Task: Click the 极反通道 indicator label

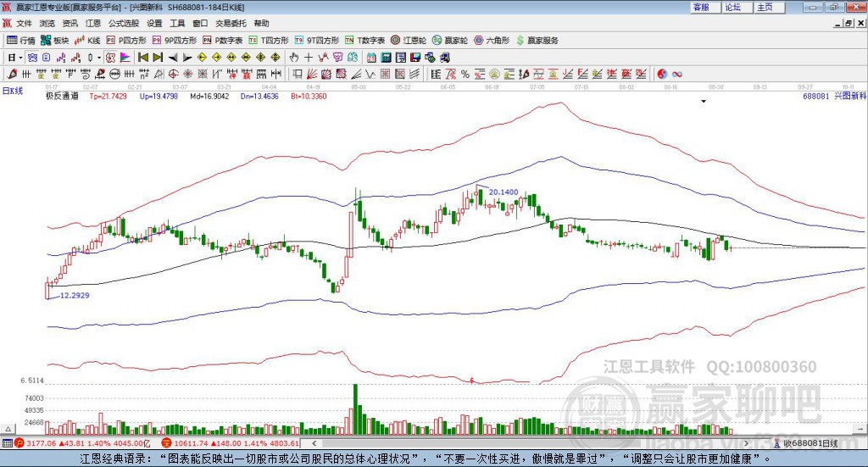Action: (x=62, y=96)
